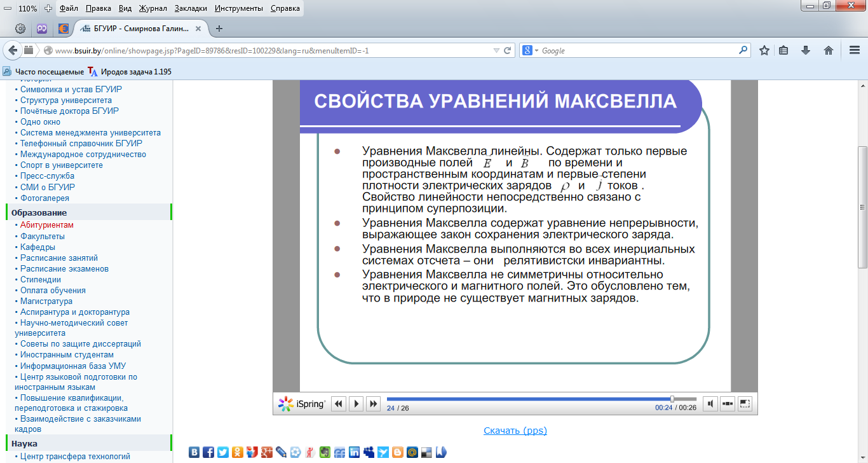Share page on LiveJournal pencil icon
868x463 pixels.
coord(281,452)
